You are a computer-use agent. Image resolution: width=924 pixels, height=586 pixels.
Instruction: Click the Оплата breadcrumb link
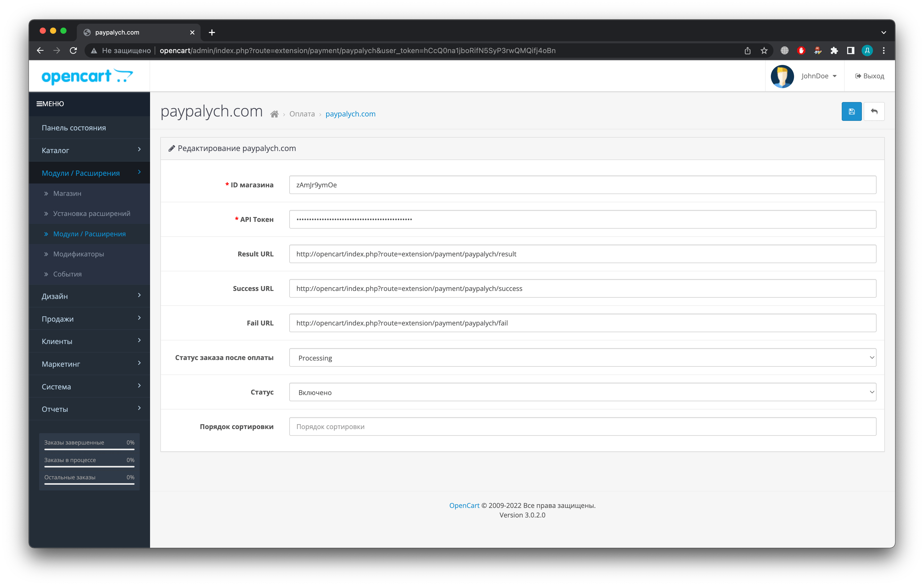click(x=302, y=114)
